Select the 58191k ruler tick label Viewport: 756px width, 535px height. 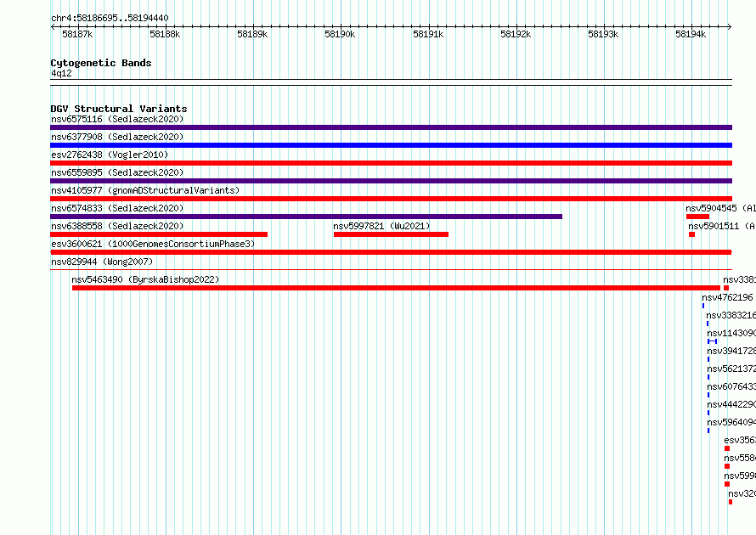[428, 34]
